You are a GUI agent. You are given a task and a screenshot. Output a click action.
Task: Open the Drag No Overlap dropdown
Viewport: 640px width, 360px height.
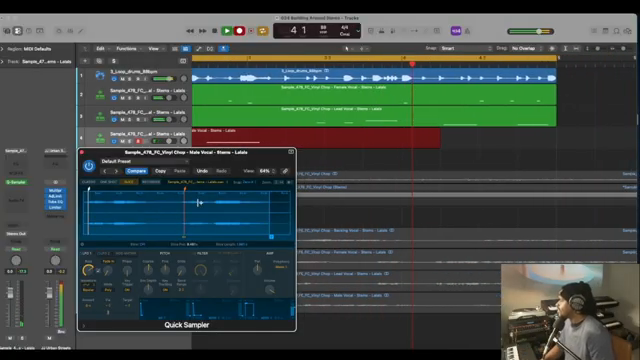(527, 49)
